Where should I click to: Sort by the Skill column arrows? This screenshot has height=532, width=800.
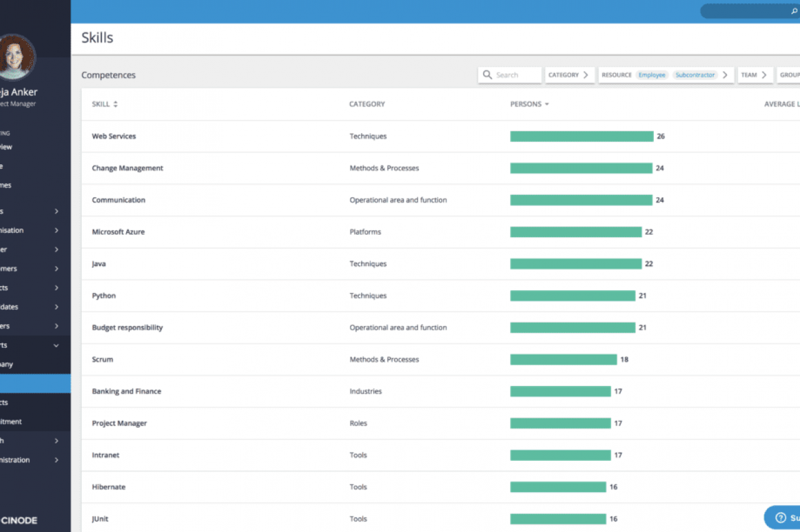click(x=115, y=104)
